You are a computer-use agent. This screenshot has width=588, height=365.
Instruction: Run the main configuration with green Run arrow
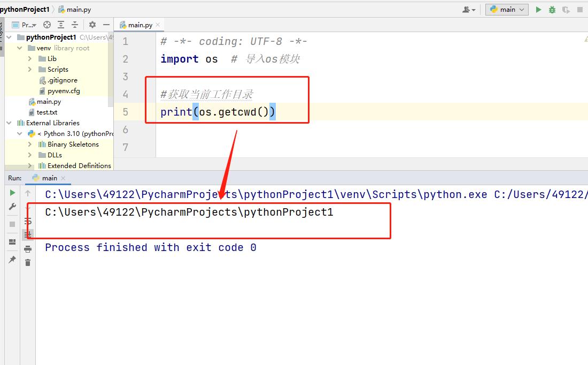(x=538, y=9)
